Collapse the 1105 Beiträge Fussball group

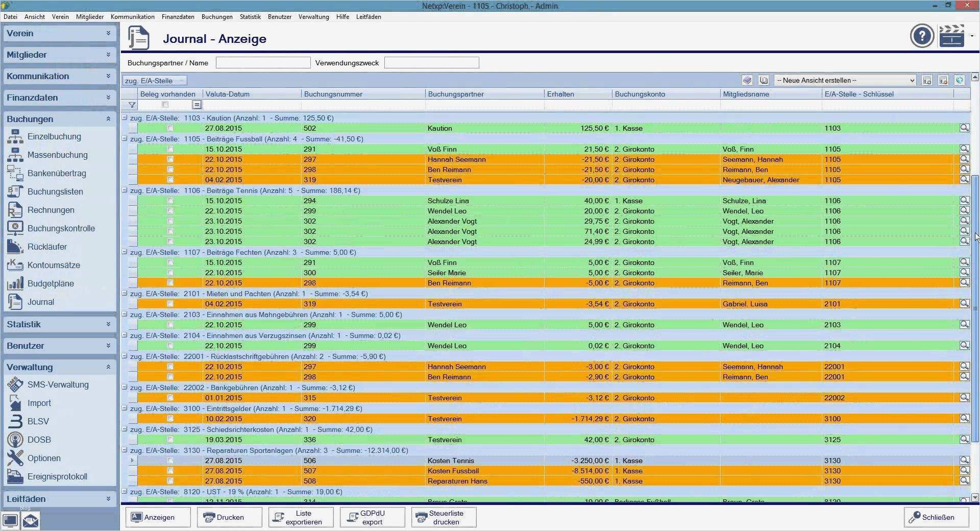(x=125, y=139)
